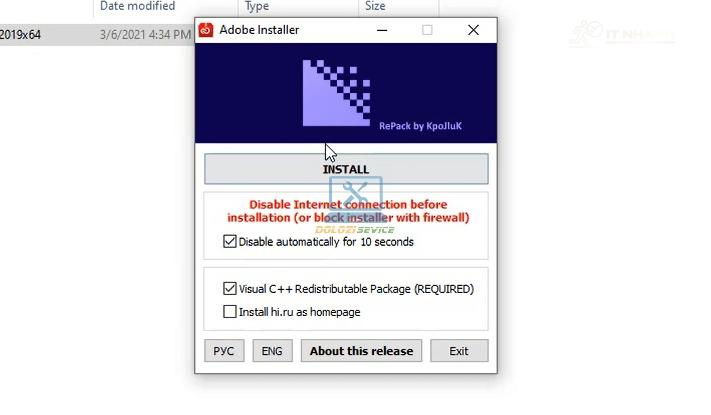This screenshot has height=415, width=711.
Task: Open About this release info
Action: 361,351
